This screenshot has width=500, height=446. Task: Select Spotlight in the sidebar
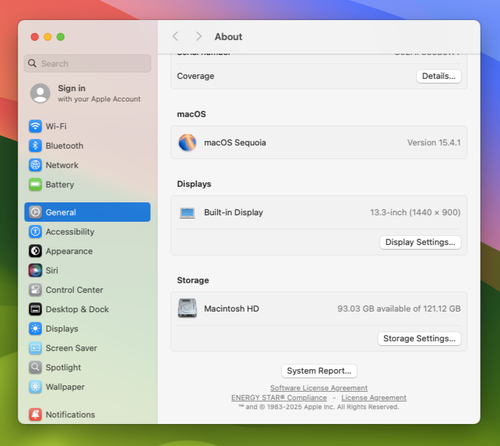click(x=87, y=367)
